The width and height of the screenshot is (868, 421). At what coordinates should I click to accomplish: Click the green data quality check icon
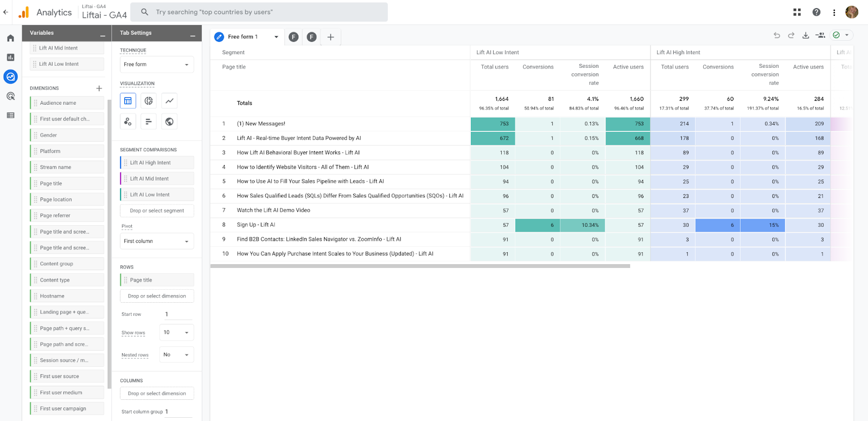tap(837, 35)
